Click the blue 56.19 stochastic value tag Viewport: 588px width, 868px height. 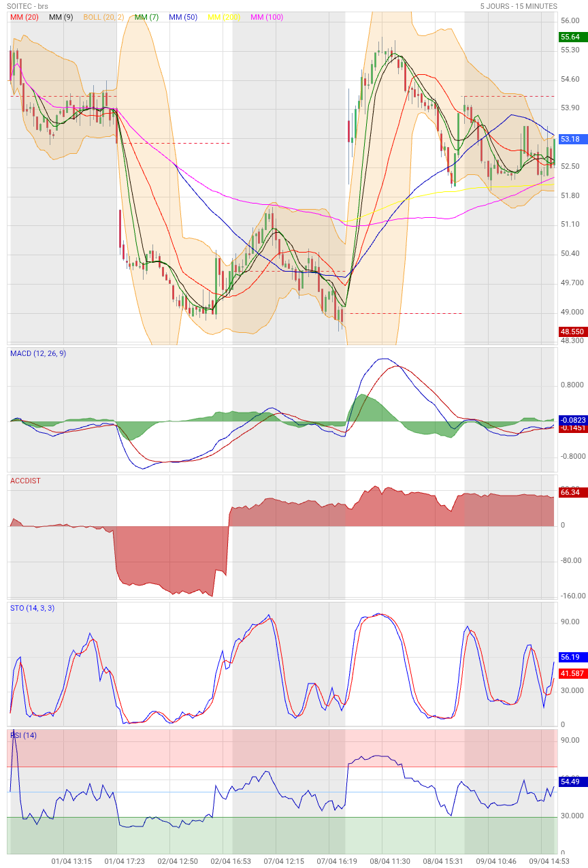573,658
